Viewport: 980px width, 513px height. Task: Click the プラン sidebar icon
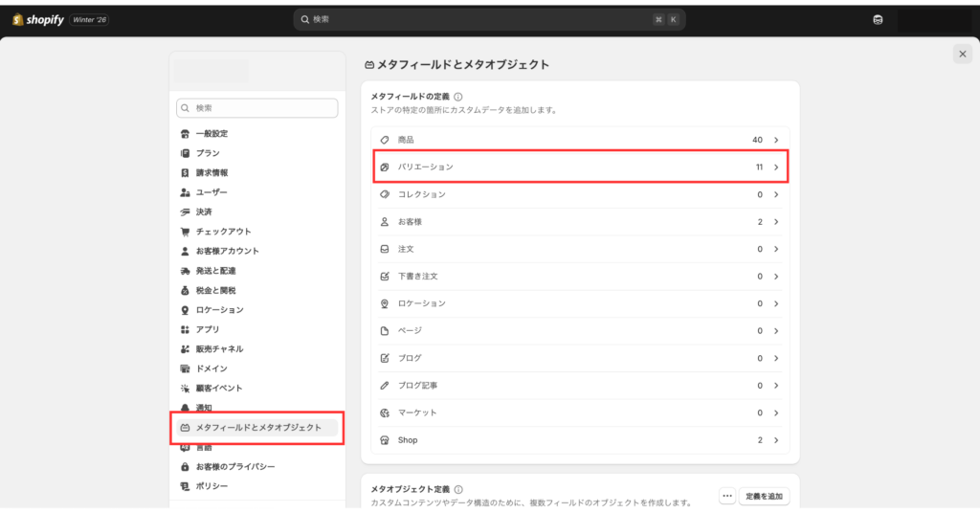coord(185,153)
